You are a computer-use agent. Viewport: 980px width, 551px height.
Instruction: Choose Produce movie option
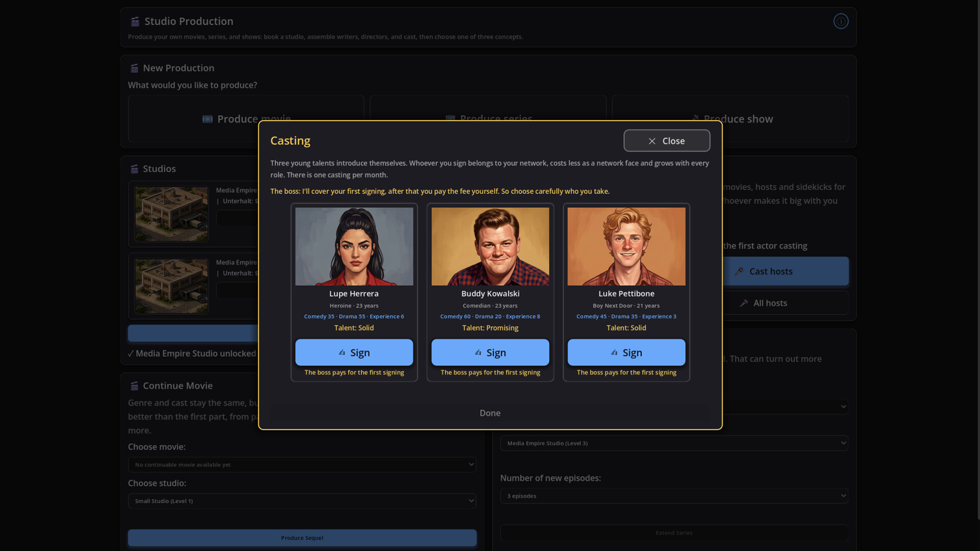246,119
